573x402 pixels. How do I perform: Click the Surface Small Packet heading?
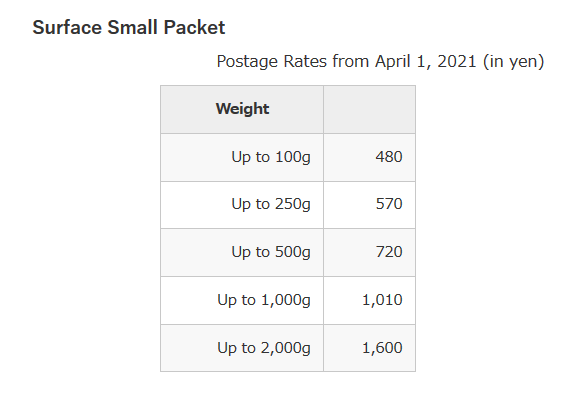[129, 27]
